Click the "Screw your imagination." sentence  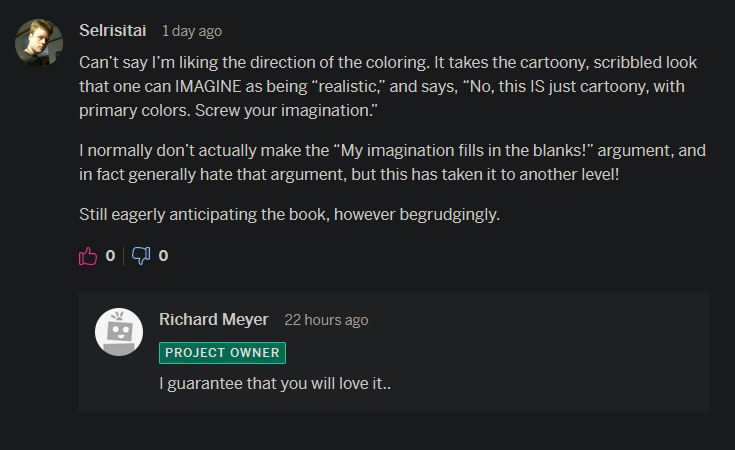[x=286, y=110]
